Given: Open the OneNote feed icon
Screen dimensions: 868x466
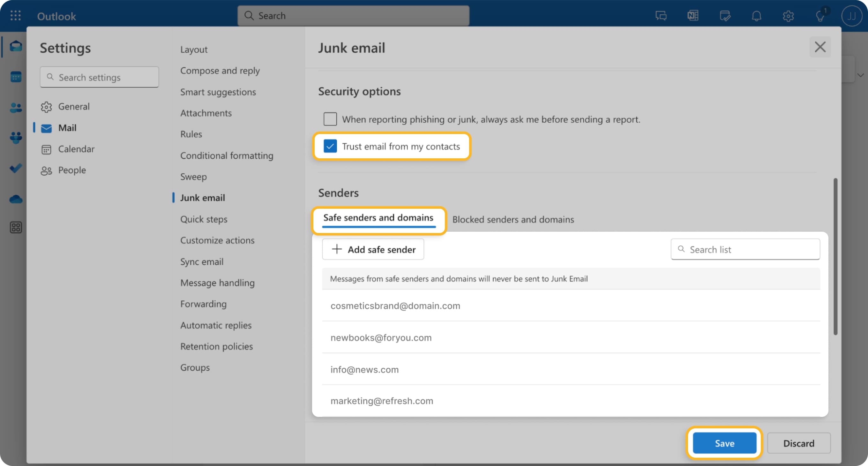Looking at the screenshot, I should pos(692,16).
